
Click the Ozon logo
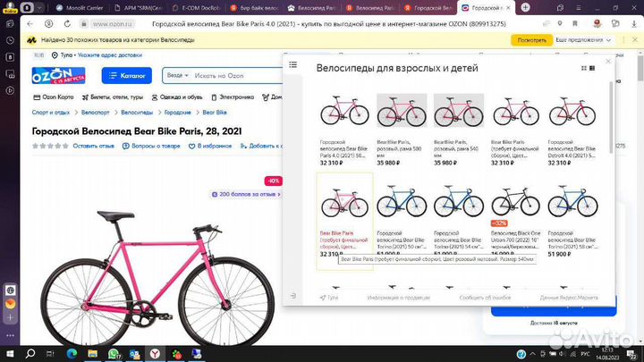pyautogui.click(x=58, y=75)
